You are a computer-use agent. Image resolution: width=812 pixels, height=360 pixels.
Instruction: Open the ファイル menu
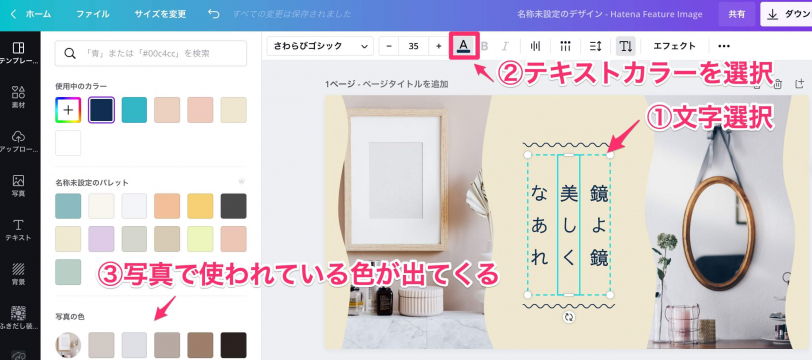click(93, 14)
